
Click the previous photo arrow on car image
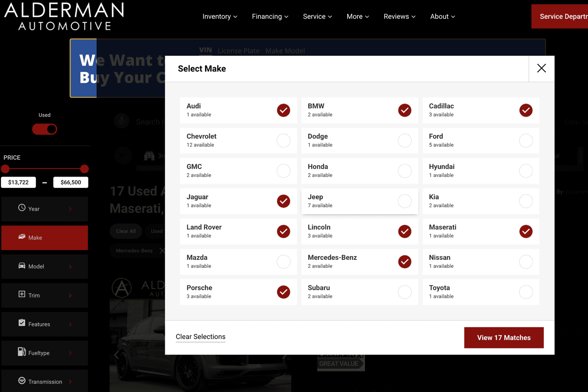(117, 355)
